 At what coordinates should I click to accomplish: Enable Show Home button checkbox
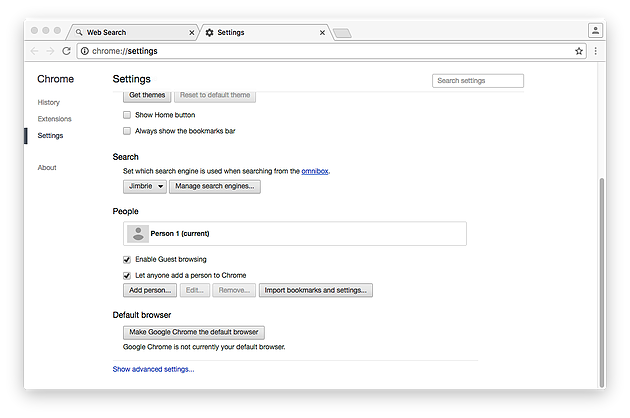pyautogui.click(x=127, y=115)
